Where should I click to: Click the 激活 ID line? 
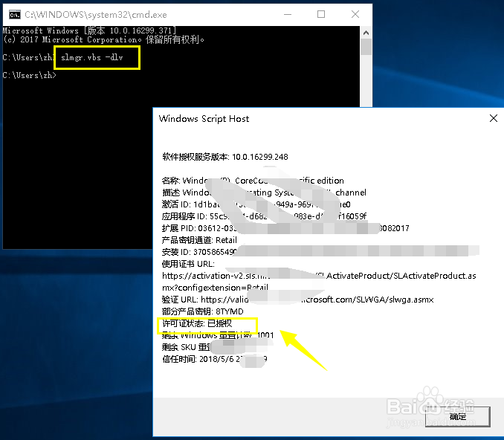pos(256,204)
